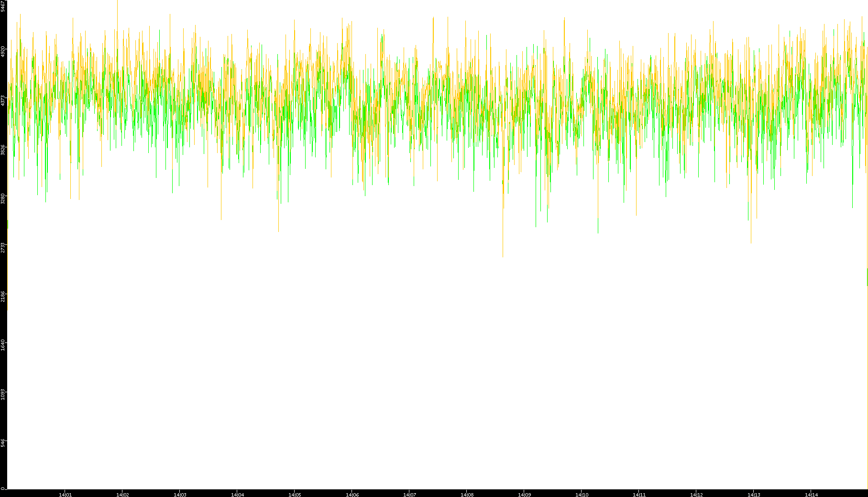Pick the 14:05 marker on the time axis
This screenshot has width=868, height=497.
coord(295,495)
